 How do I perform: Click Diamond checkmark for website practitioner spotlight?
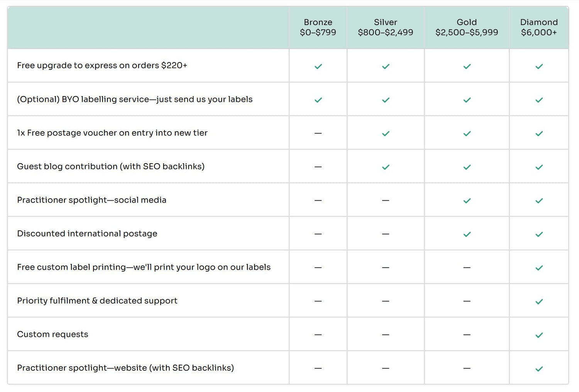[x=539, y=368]
